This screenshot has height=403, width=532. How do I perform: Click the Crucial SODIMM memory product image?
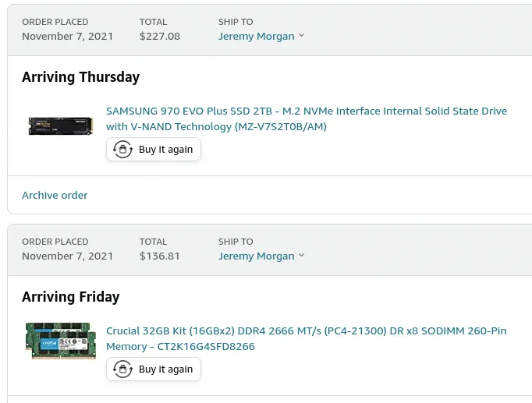(61, 340)
